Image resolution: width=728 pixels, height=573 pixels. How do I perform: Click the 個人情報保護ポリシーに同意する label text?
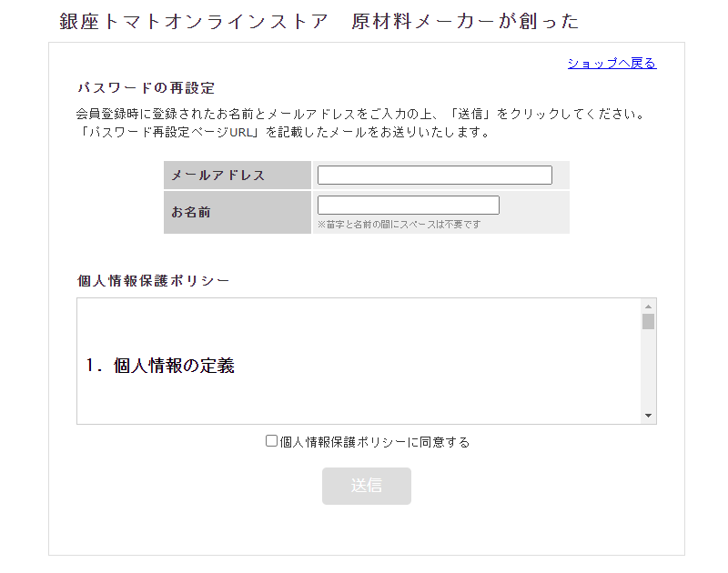(x=375, y=442)
